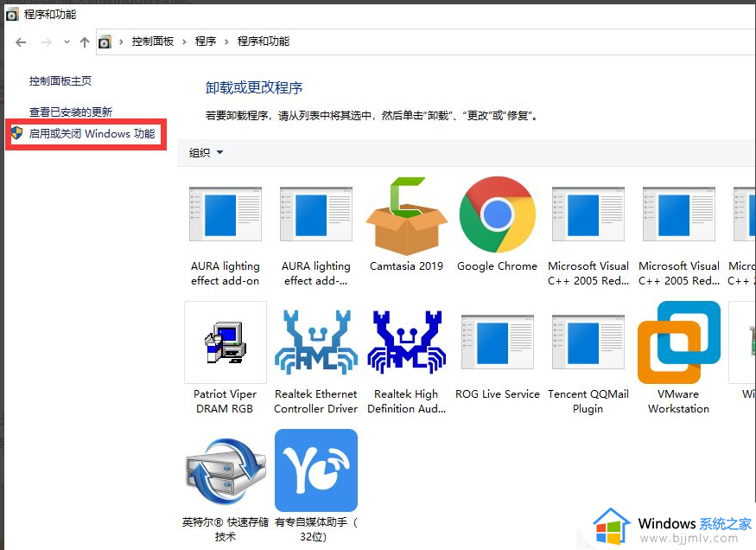Select the VMware Workstation icon
Viewport: 756px width, 550px height.
coord(678,342)
